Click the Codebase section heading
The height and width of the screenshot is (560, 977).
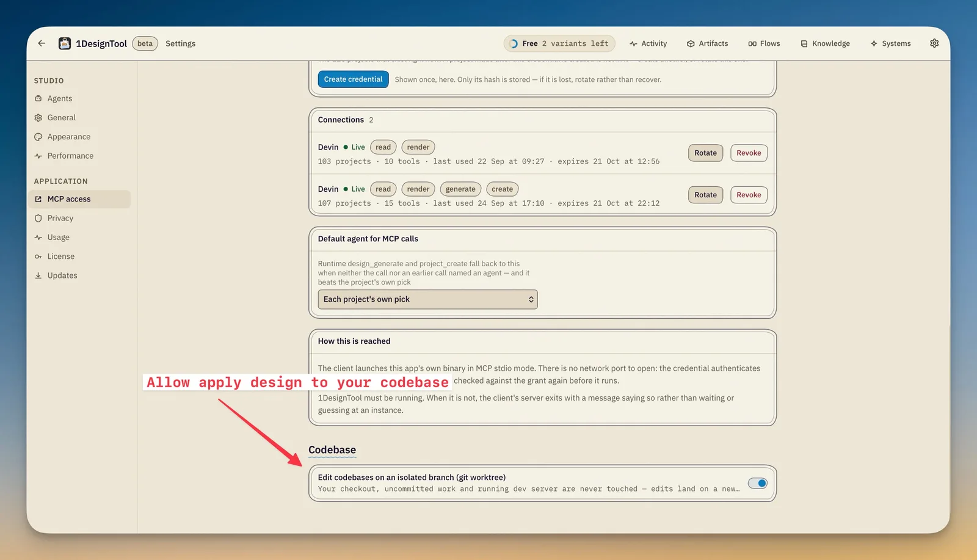coord(332,450)
